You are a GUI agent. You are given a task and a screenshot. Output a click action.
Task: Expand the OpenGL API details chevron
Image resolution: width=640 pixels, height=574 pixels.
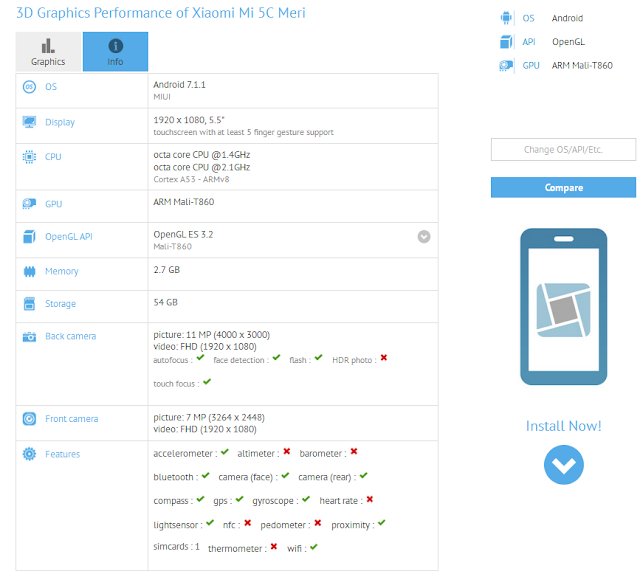(424, 237)
